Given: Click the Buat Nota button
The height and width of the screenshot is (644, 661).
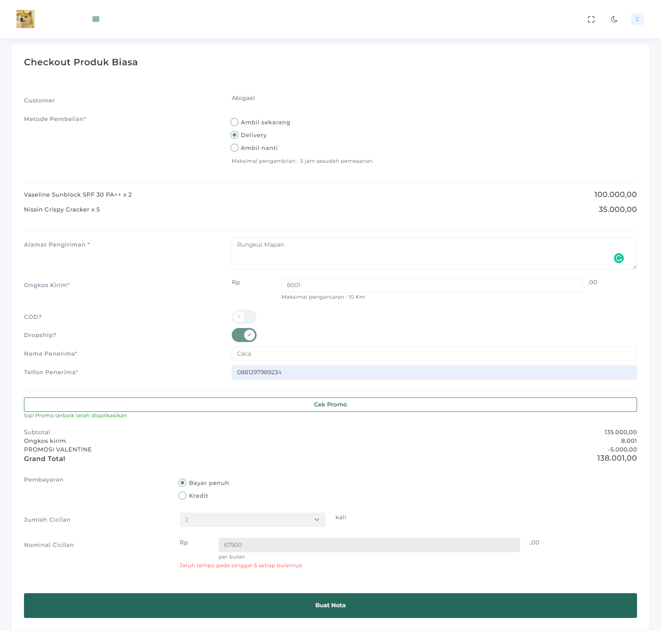Looking at the screenshot, I should 330,605.
